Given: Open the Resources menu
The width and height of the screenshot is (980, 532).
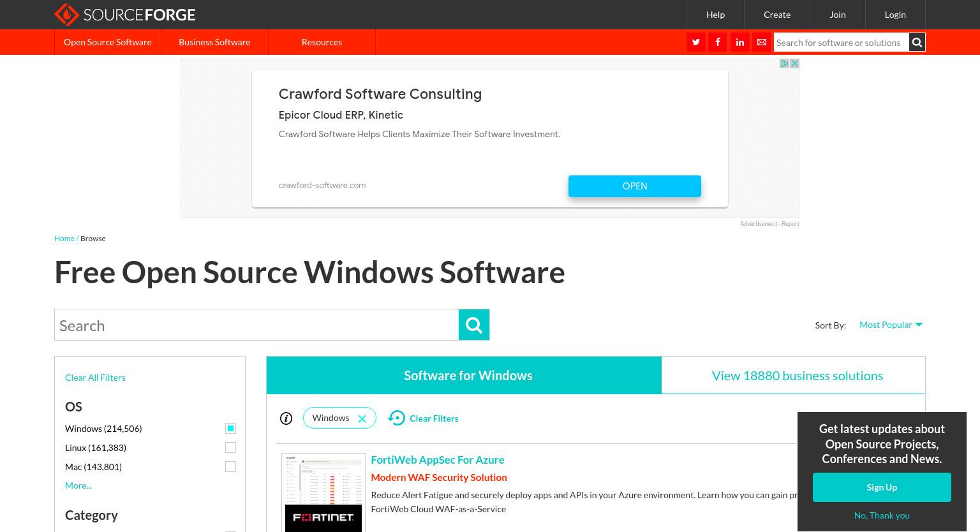Looking at the screenshot, I should pyautogui.click(x=322, y=42).
